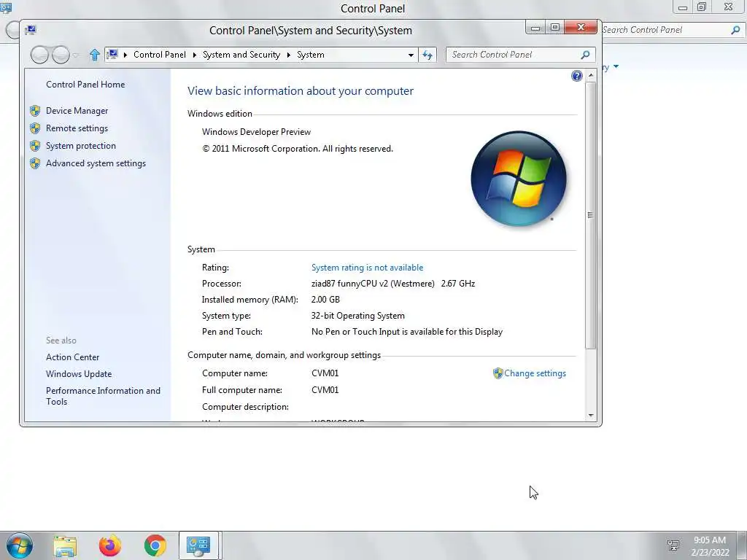The image size is (747, 560).
Task: Launch Google Chrome from taskbar
Action: tap(155, 545)
